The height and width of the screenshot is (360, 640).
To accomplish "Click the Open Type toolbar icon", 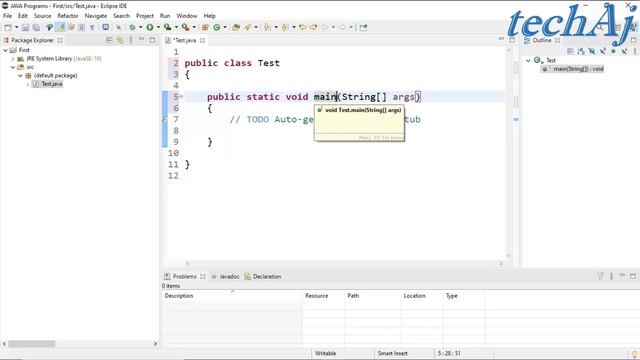I will click(236, 27).
